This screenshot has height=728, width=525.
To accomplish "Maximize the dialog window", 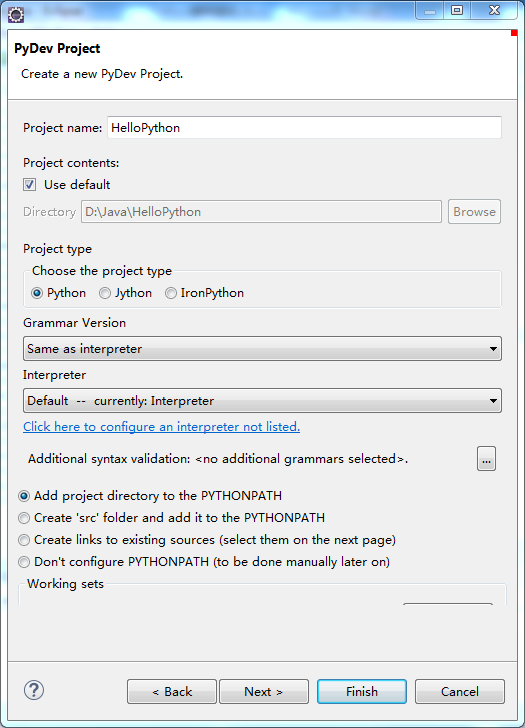I will point(457,10).
